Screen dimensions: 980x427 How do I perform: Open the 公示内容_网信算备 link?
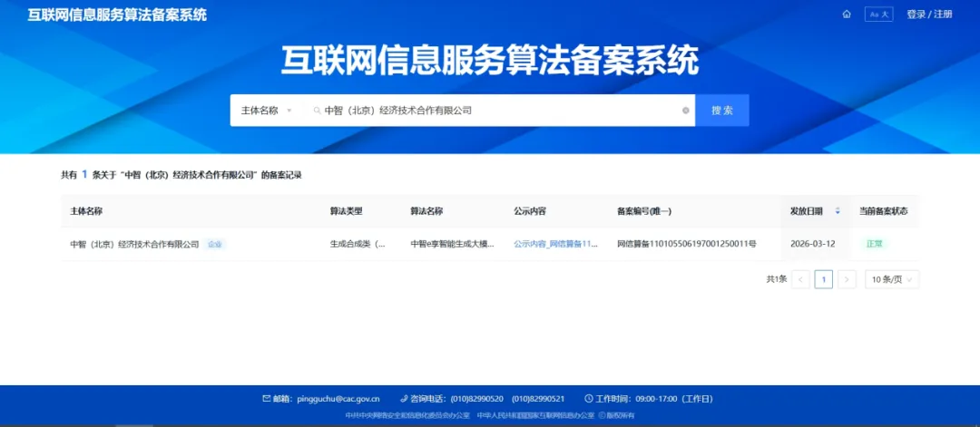coord(555,244)
